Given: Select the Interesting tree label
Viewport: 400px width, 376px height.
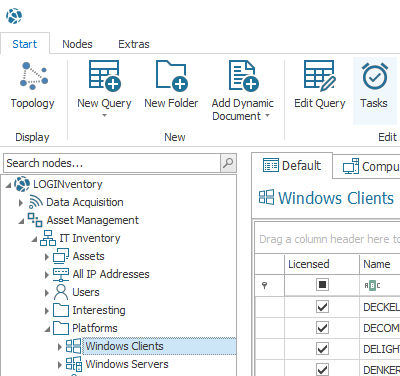Looking at the screenshot, I should click(99, 310).
